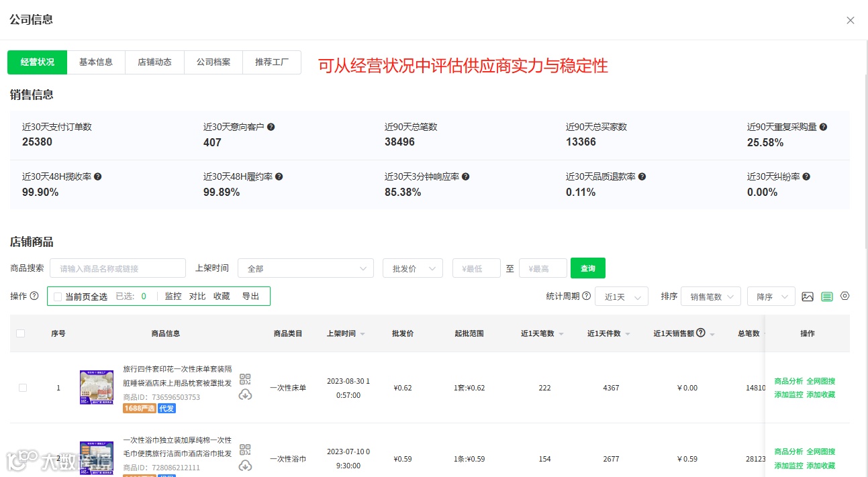Click 全网图搜 for row 1 product
The width and height of the screenshot is (868, 477).
(821, 381)
